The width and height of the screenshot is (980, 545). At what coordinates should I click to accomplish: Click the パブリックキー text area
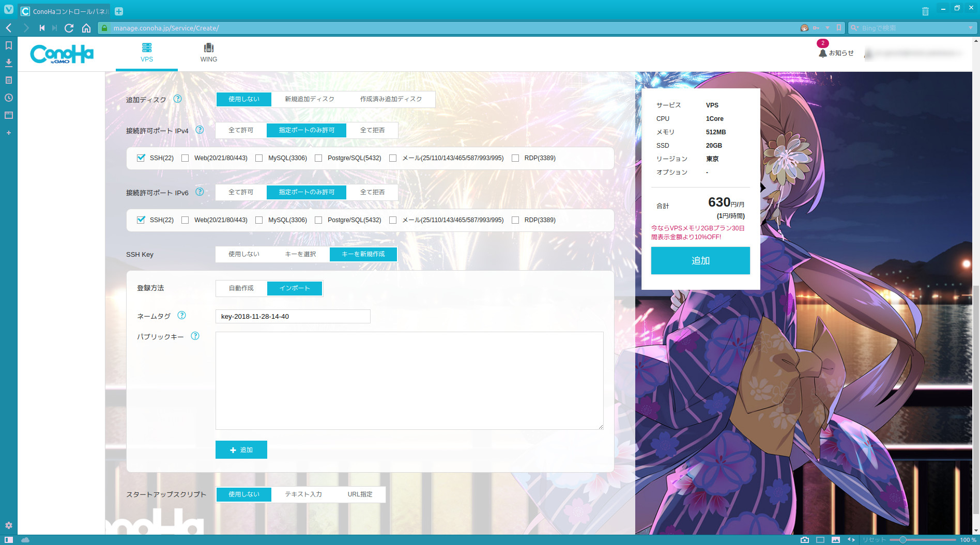pos(409,381)
